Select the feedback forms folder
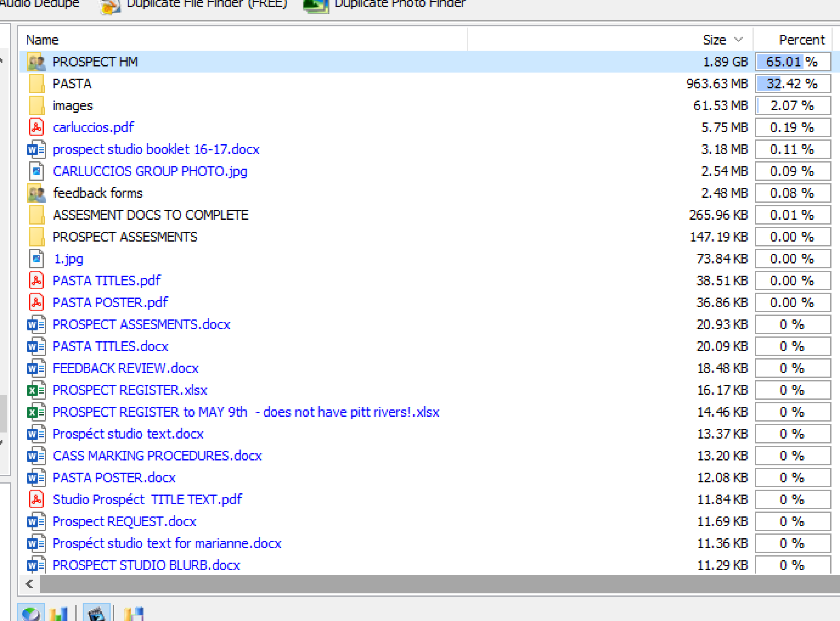Image resolution: width=840 pixels, height=621 pixels. point(98,193)
